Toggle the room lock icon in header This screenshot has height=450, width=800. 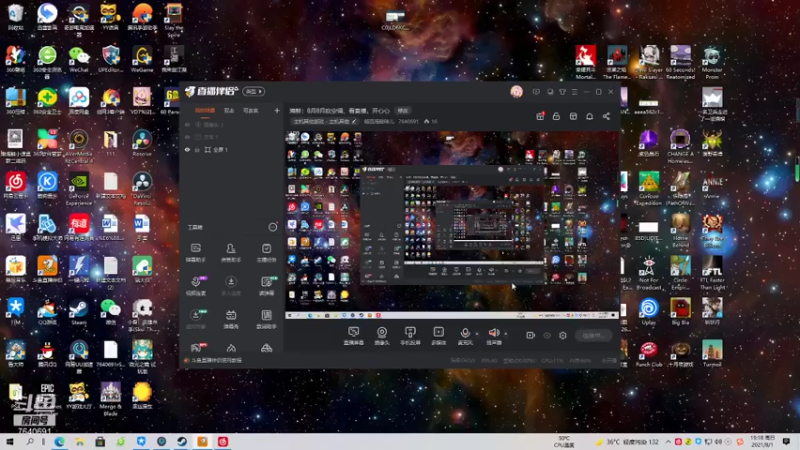click(x=556, y=116)
